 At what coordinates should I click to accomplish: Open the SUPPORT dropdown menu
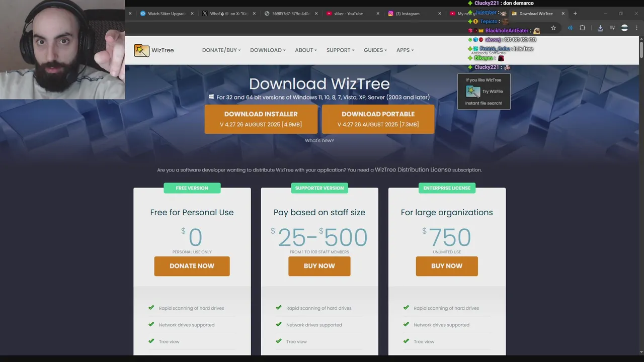pyautogui.click(x=340, y=50)
